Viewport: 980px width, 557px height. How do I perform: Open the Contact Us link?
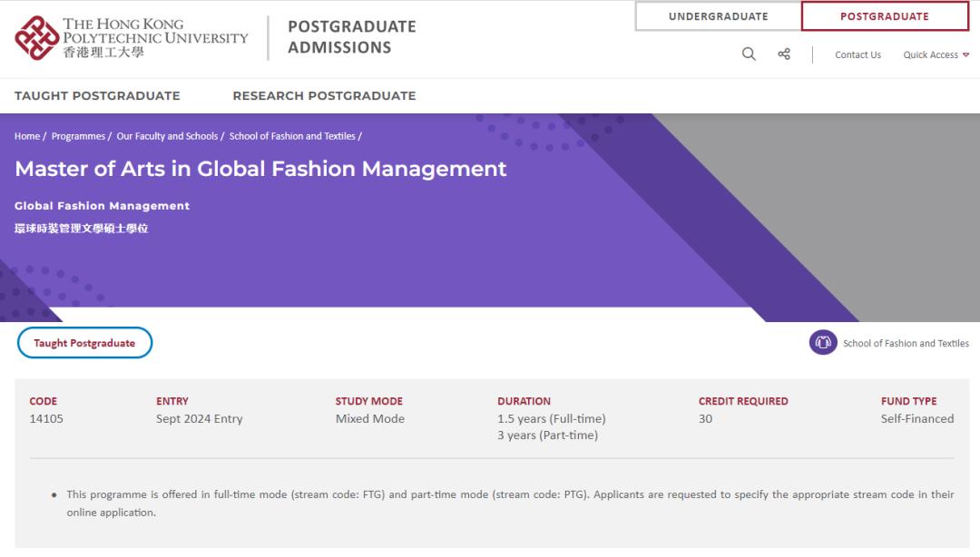(857, 55)
